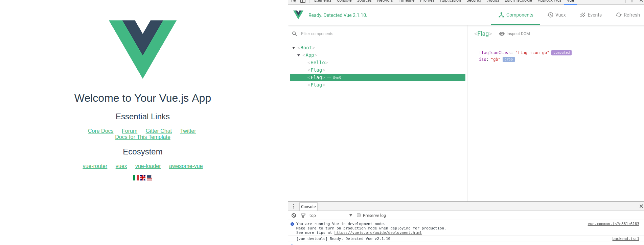The width and height of the screenshot is (644, 245).
Task: Open the Gitter Chat link
Action: pyautogui.click(x=159, y=131)
